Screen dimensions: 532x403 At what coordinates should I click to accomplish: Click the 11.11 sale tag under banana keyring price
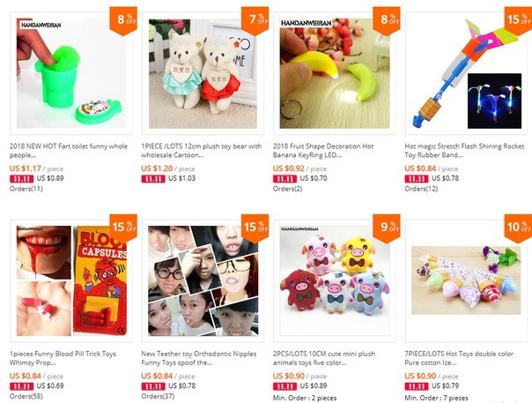(284, 179)
